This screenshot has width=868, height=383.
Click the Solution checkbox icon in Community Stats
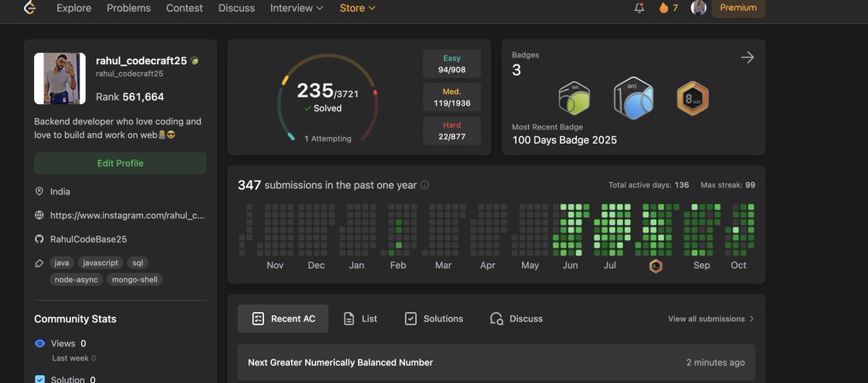(x=40, y=379)
